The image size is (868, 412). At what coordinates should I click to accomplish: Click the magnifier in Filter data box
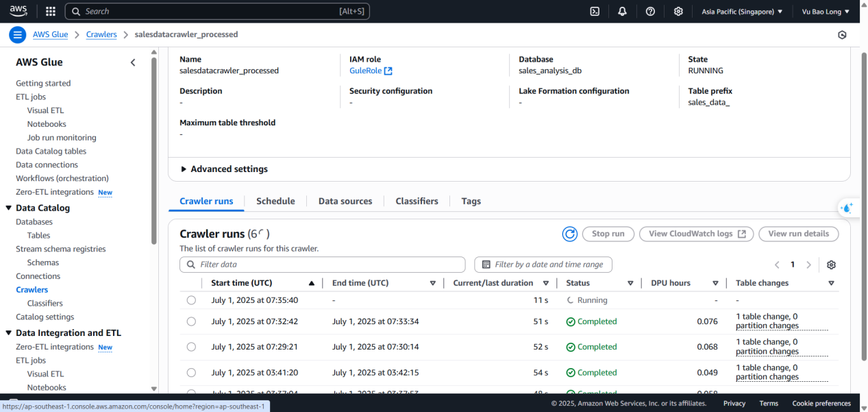(x=190, y=265)
